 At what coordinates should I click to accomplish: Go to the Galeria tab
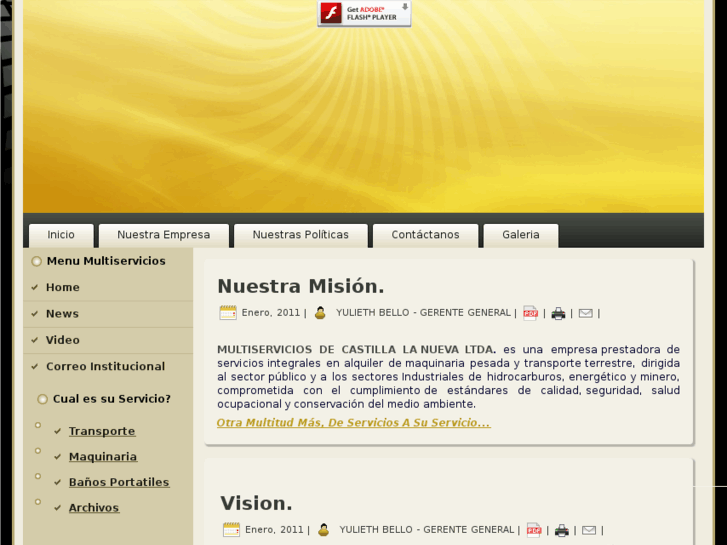[x=521, y=235]
